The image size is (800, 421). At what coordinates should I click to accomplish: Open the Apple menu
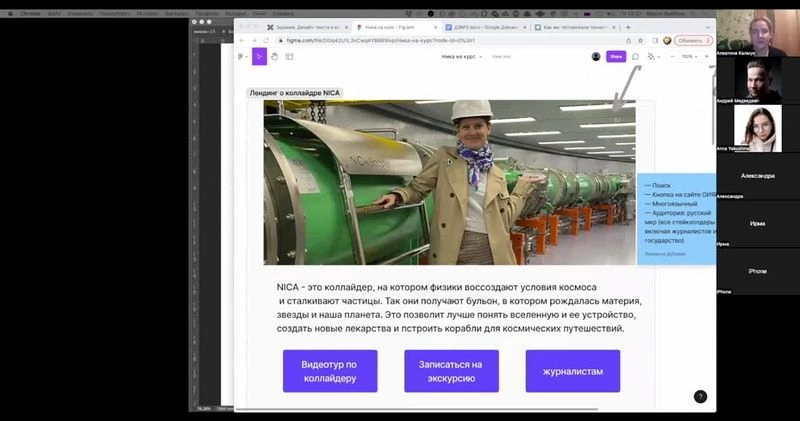10,14
